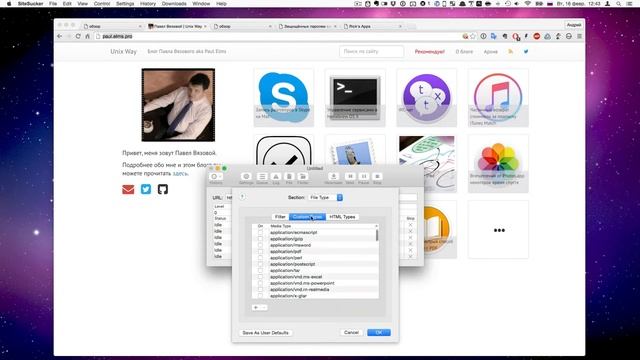The width and height of the screenshot is (640, 360).
Task: Open Notification Center icon in menu bar
Action: point(629,4)
